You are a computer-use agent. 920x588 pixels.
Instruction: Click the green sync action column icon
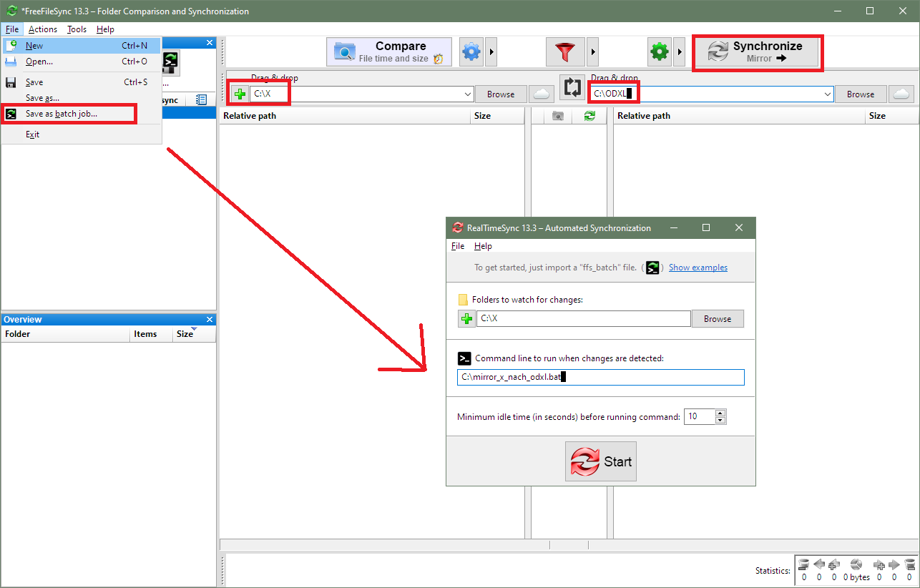(x=589, y=116)
